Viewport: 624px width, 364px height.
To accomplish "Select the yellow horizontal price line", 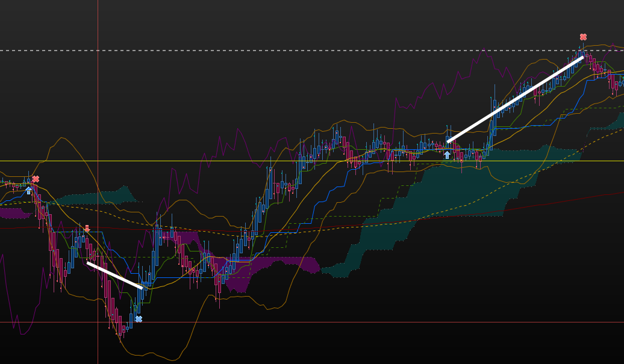I will 312,161.
